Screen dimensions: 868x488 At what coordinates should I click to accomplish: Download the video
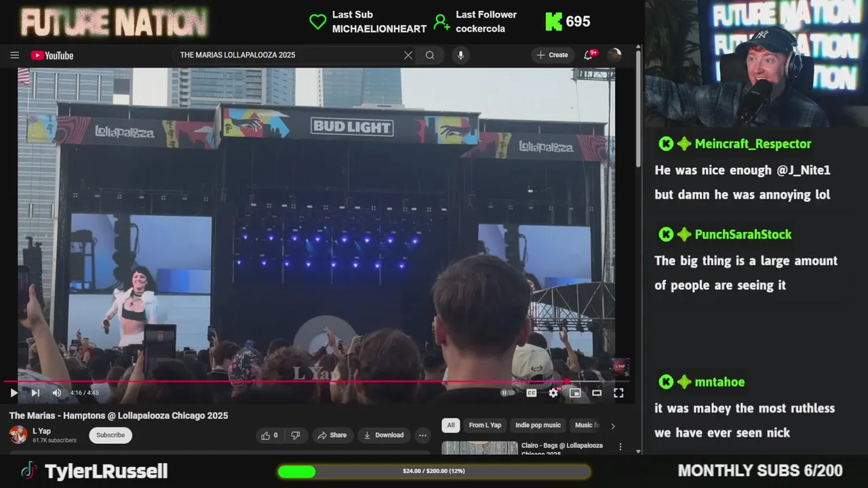384,435
